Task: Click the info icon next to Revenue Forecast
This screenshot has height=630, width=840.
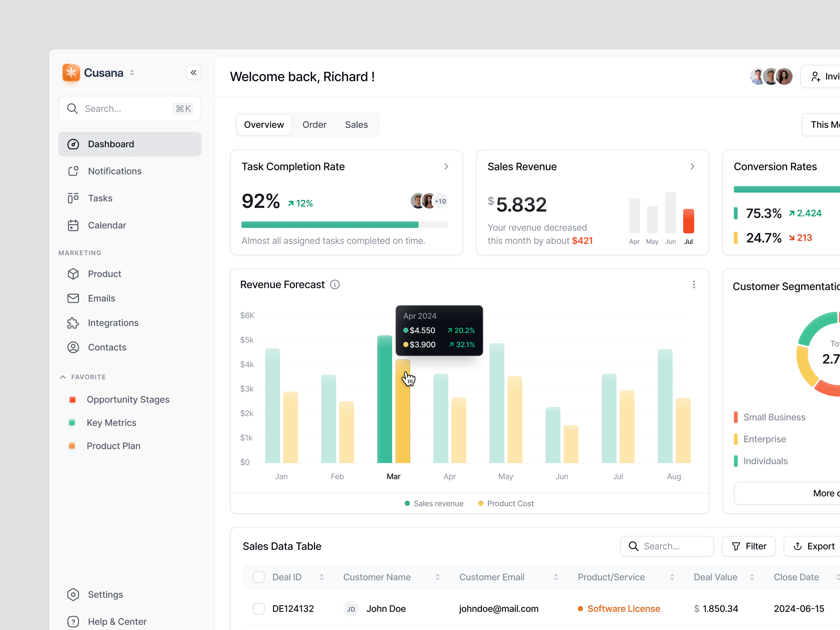Action: [335, 285]
